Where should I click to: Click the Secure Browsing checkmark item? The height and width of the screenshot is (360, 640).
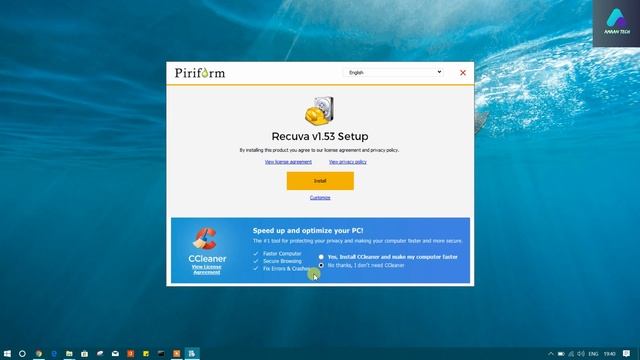click(x=278, y=261)
